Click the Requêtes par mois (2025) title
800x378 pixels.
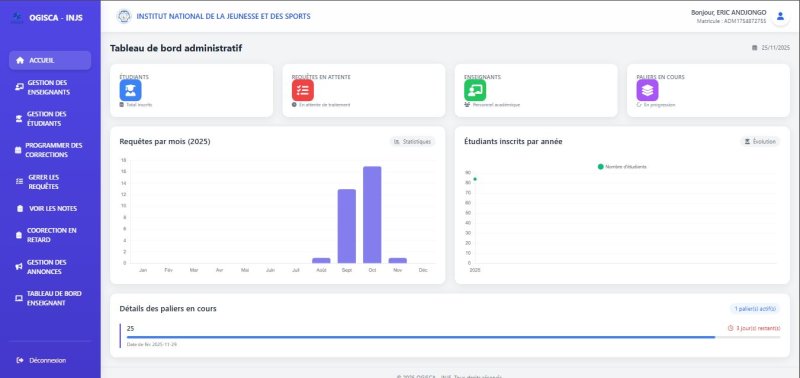(165, 141)
